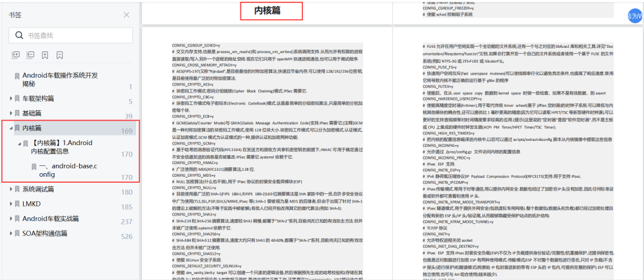Select the 车载架构篇 bookmark

point(38,99)
